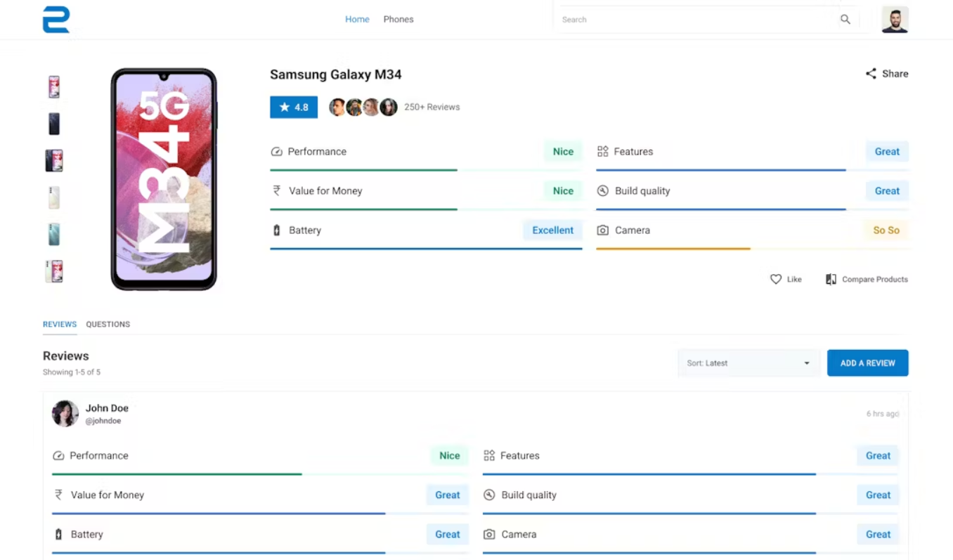Screen dimensions: 953x560
Task: Click the product Performance progress bar
Action: coord(427,170)
